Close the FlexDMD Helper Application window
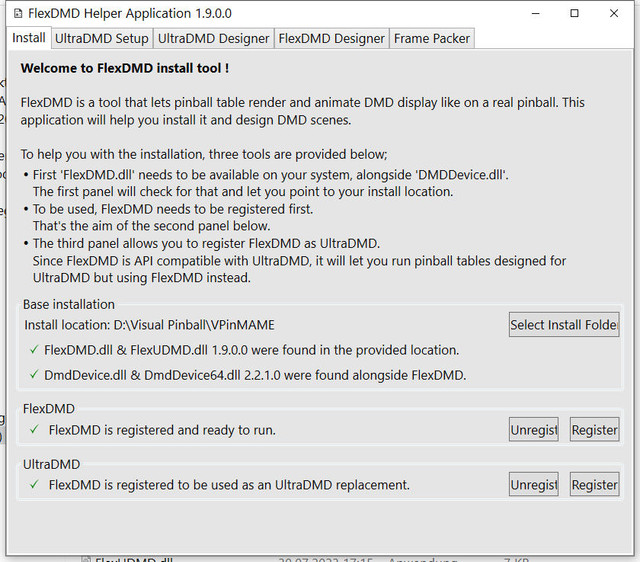Image resolution: width=640 pixels, height=562 pixels. coord(613,13)
